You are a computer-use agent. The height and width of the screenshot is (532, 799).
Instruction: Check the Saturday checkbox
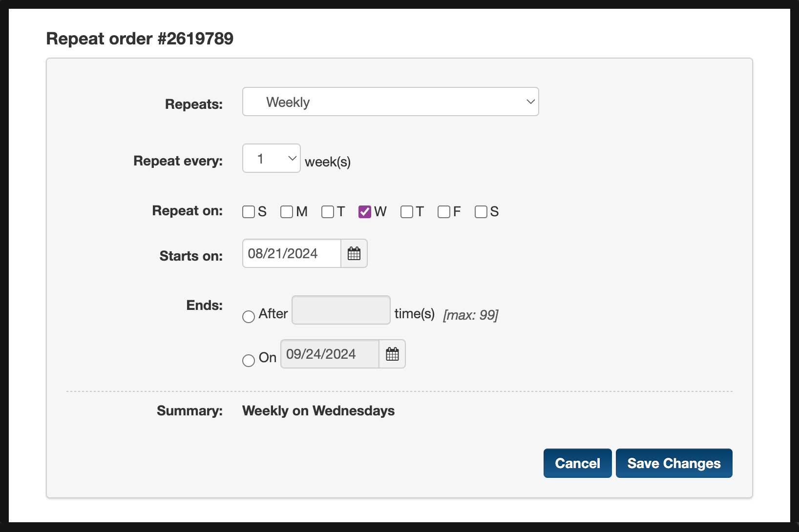click(482, 212)
